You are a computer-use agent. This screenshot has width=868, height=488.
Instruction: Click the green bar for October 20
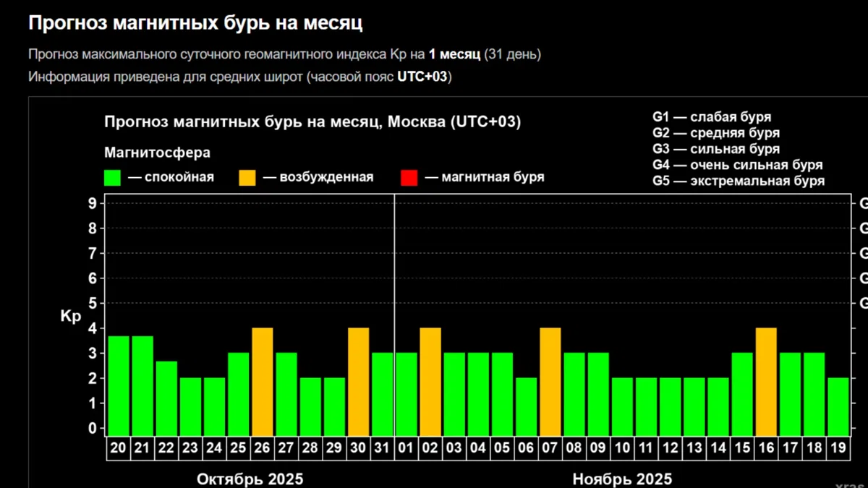pos(119,385)
